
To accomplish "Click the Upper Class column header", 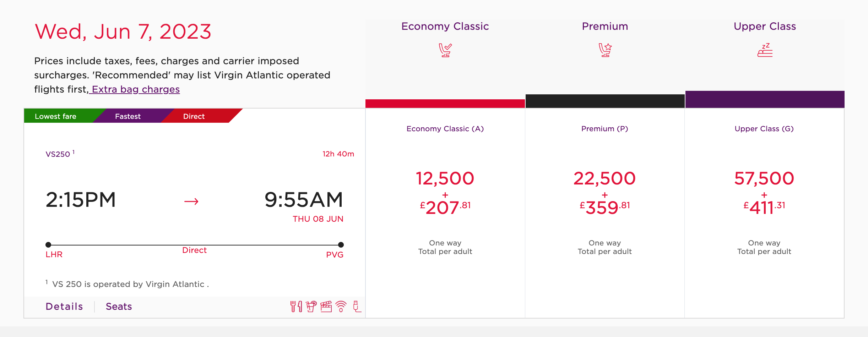I will click(x=765, y=26).
